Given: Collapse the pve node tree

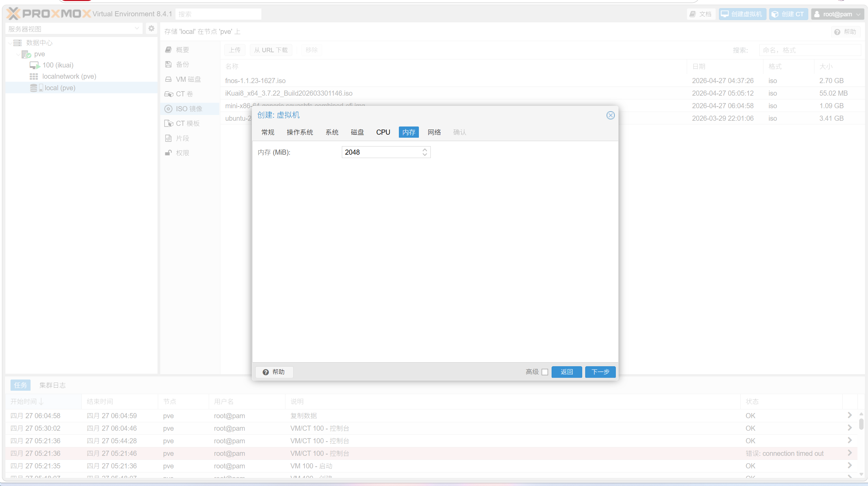Looking at the screenshot, I should click(x=18, y=54).
